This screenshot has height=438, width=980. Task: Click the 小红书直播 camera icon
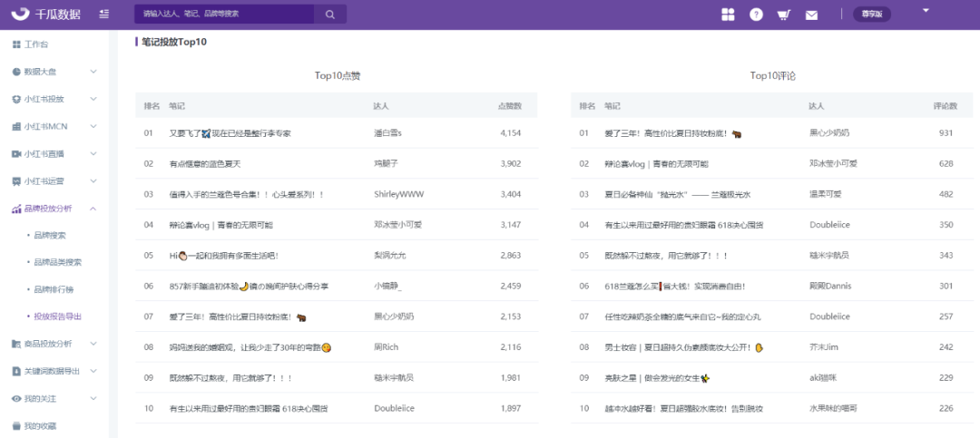(17, 153)
